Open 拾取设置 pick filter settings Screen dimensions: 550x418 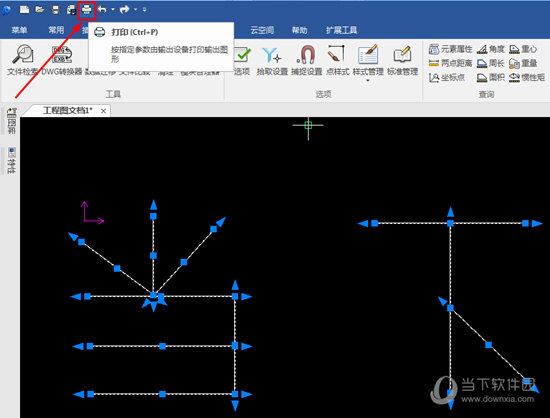click(x=272, y=60)
